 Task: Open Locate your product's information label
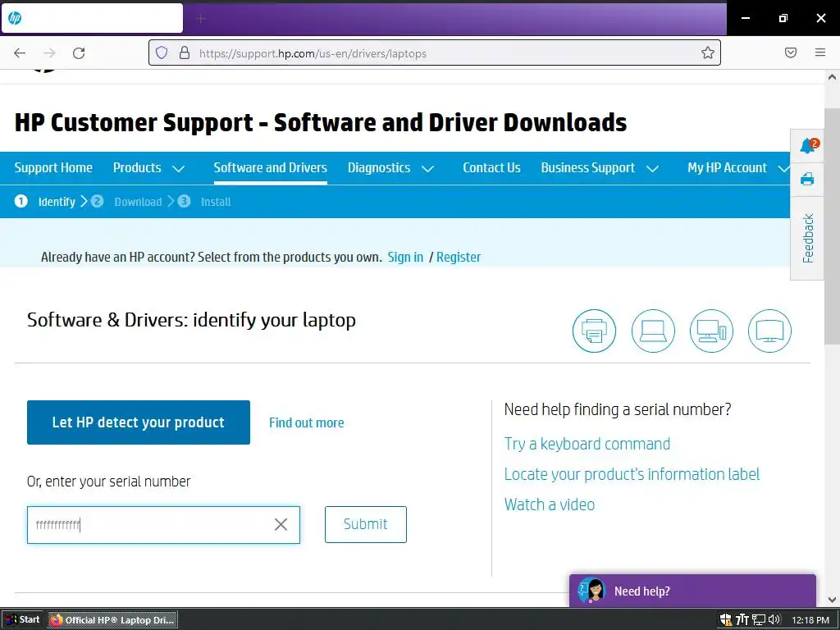(x=632, y=474)
